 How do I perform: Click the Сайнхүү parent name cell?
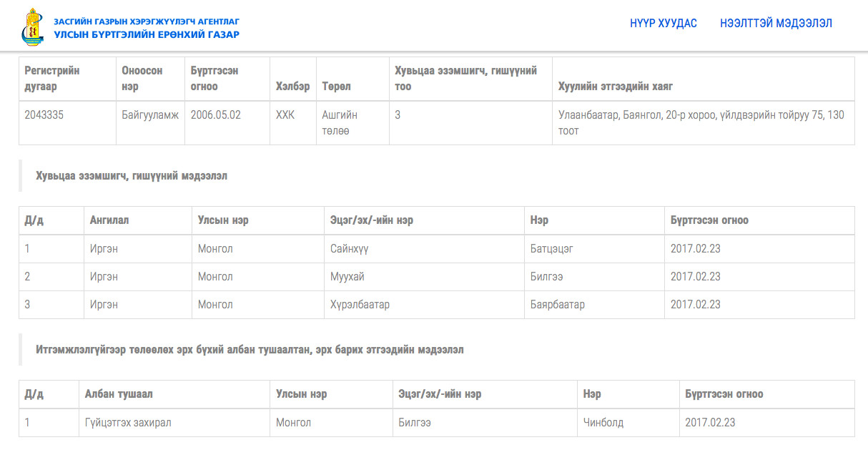pyautogui.click(x=424, y=249)
